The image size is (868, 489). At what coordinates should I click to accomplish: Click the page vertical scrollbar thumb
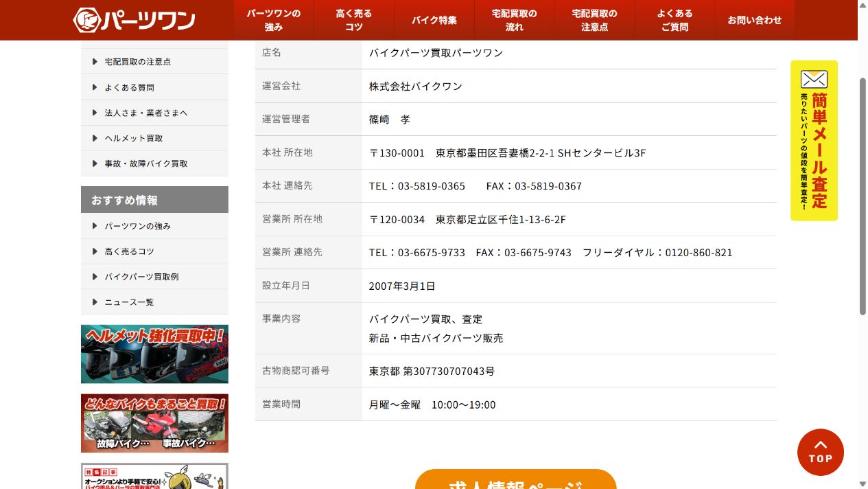(x=863, y=196)
